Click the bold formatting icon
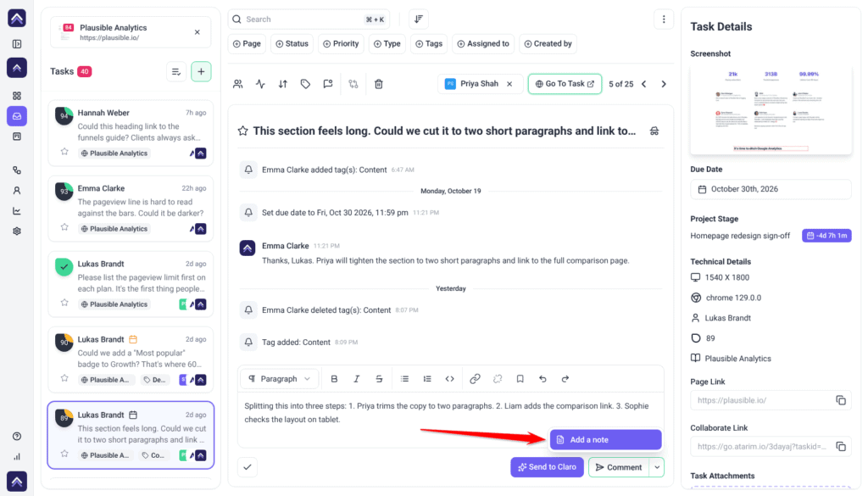Screen dimensions: 868x496 pos(334,379)
